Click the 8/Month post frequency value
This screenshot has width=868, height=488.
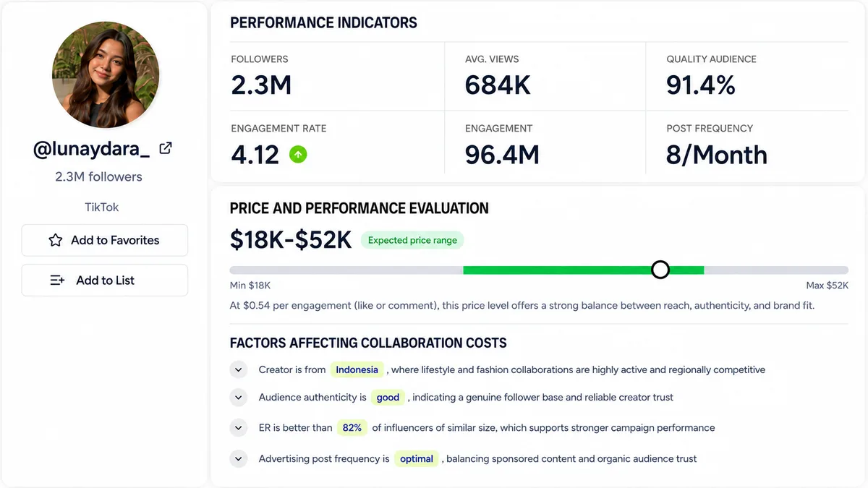717,155
